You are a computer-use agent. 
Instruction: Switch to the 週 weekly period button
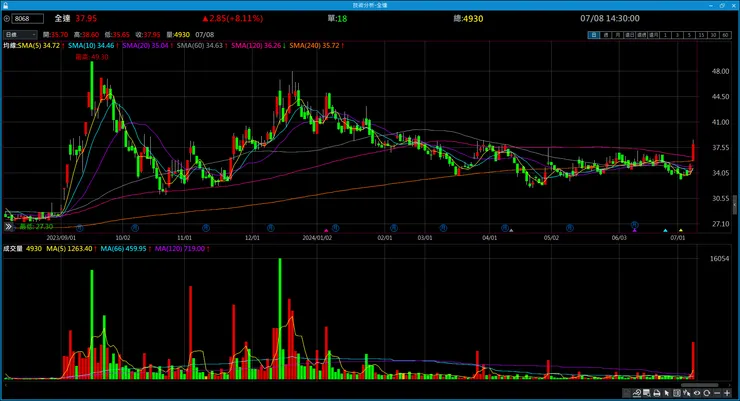click(606, 35)
